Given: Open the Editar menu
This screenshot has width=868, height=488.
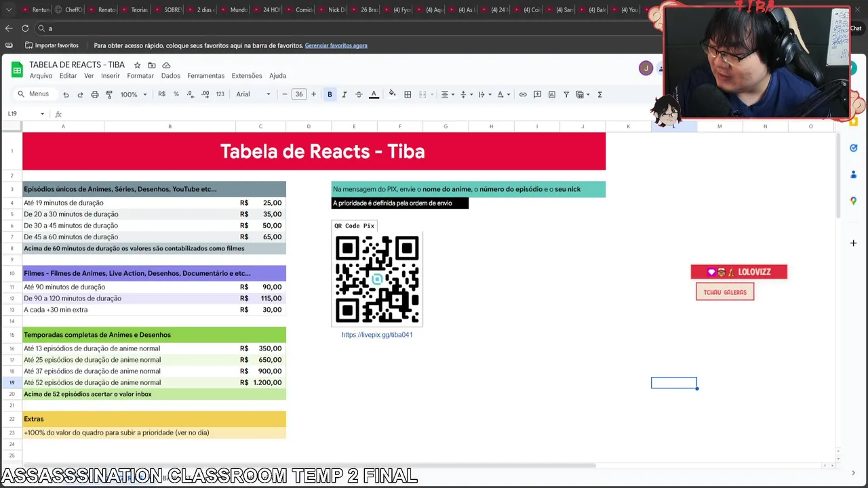Looking at the screenshot, I should tap(68, 76).
